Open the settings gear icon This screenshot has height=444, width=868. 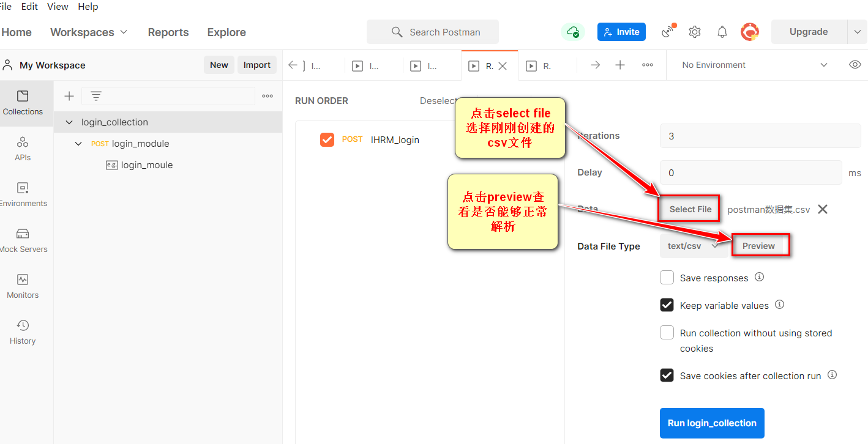(x=695, y=32)
